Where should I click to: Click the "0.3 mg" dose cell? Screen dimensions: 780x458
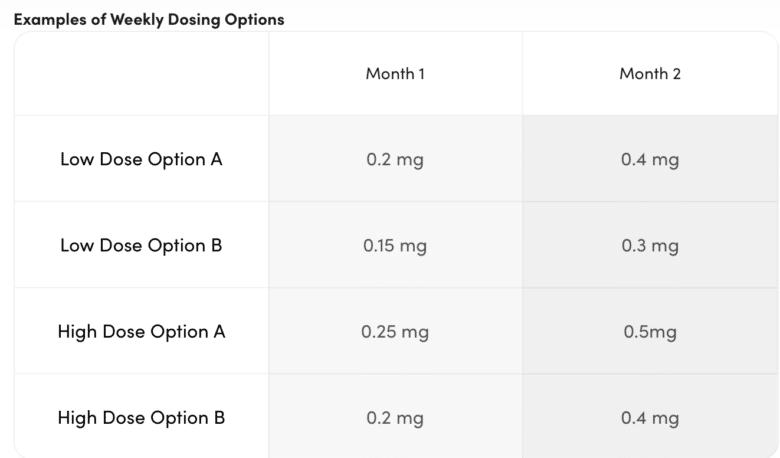[x=650, y=245]
